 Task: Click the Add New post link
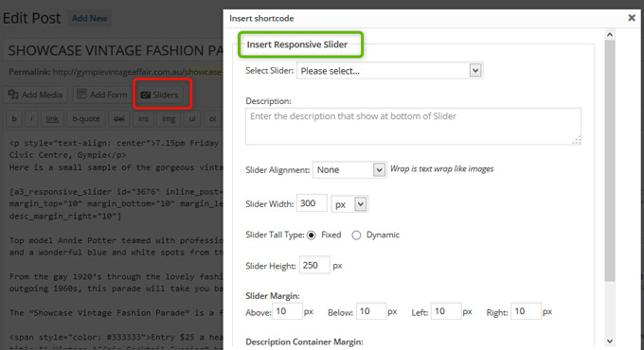point(90,18)
